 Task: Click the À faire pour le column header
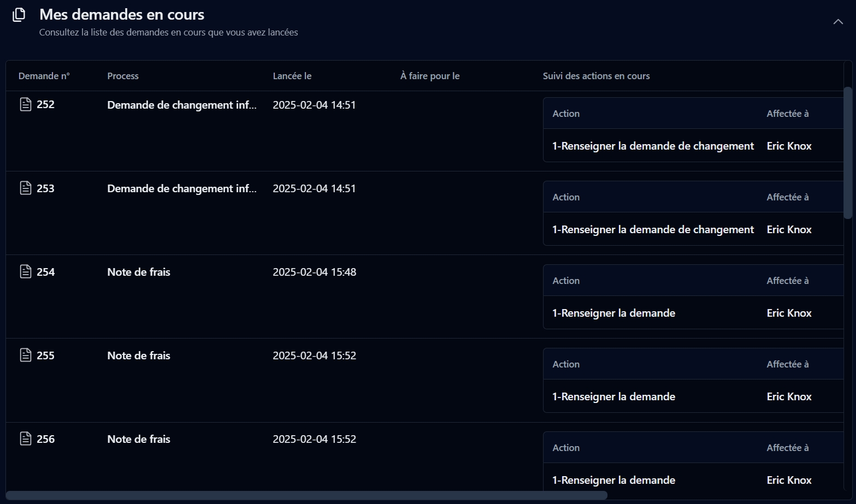[x=429, y=76]
